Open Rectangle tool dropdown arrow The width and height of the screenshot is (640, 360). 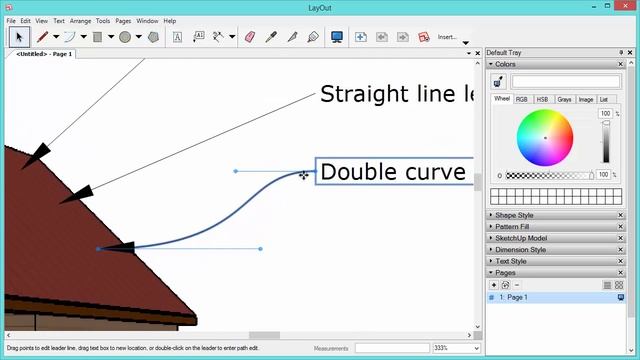pyautogui.click(x=111, y=37)
